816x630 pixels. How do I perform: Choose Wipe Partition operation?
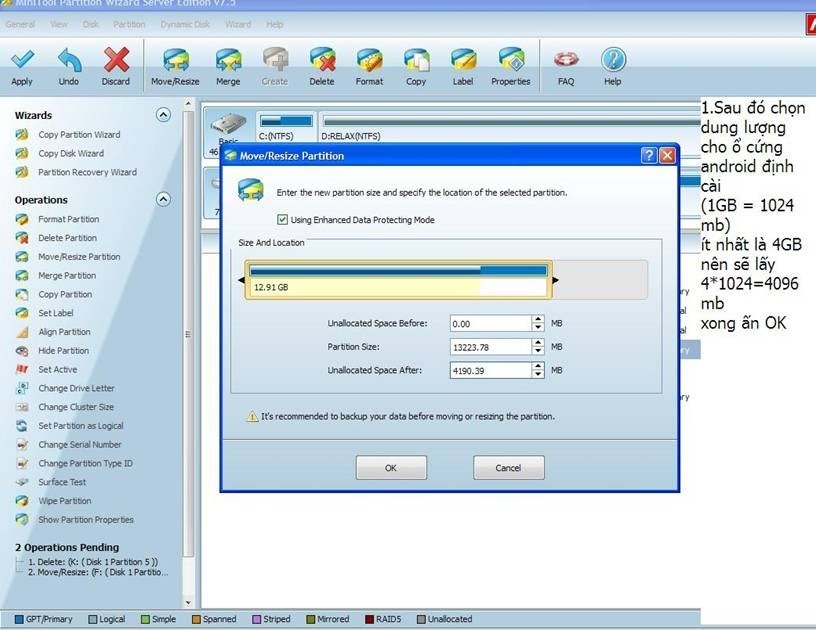[65, 501]
